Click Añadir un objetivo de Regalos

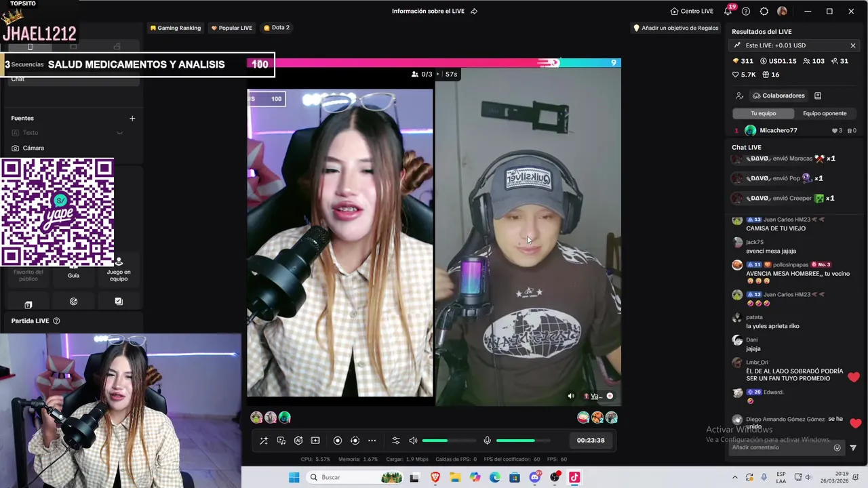(675, 28)
